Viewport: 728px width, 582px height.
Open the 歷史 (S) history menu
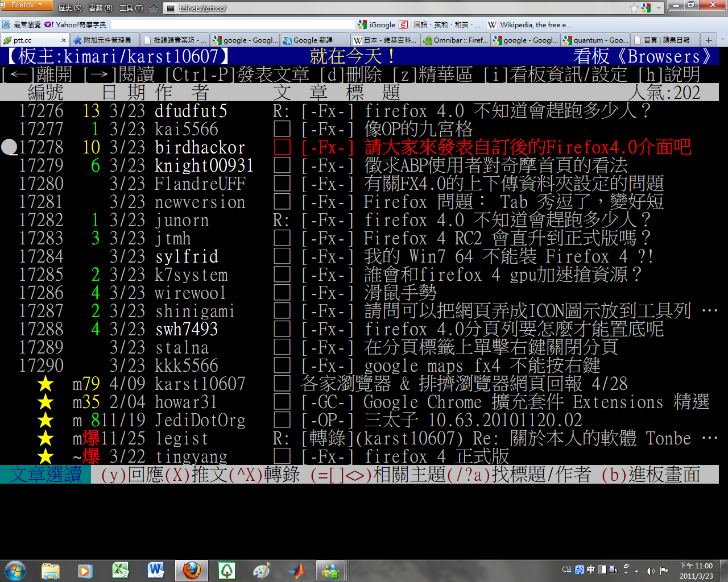(x=70, y=8)
